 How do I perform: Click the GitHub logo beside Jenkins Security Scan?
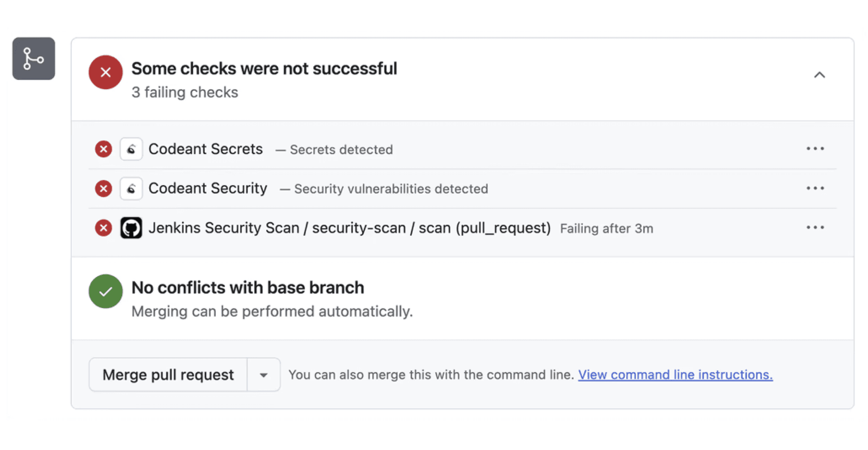[131, 228]
